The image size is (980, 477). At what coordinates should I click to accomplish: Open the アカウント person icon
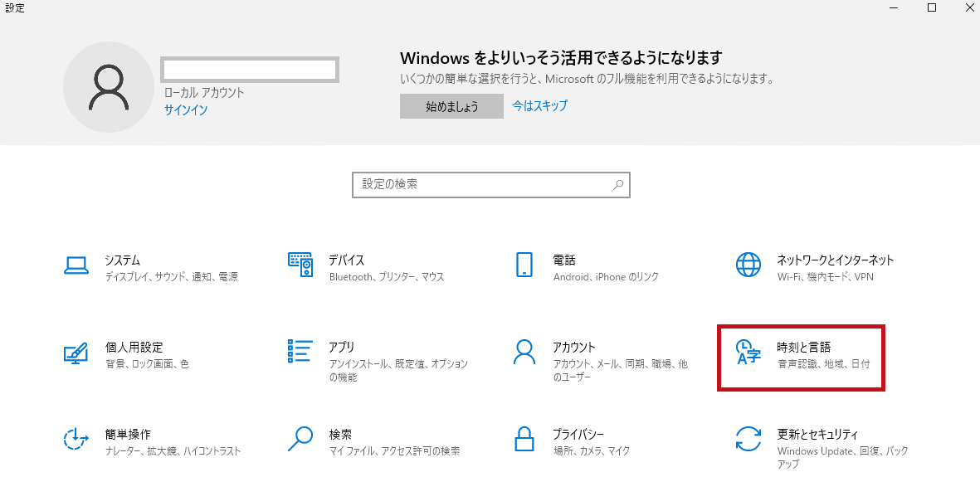click(524, 352)
